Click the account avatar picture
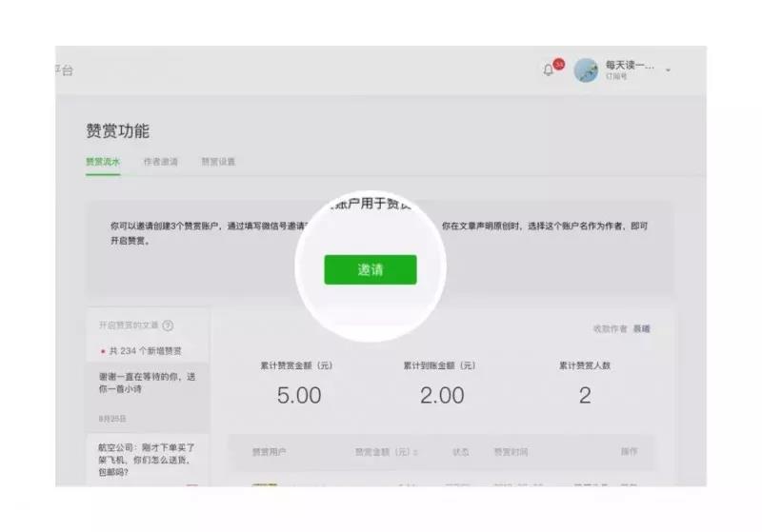The height and width of the screenshot is (532, 762). coord(586,70)
